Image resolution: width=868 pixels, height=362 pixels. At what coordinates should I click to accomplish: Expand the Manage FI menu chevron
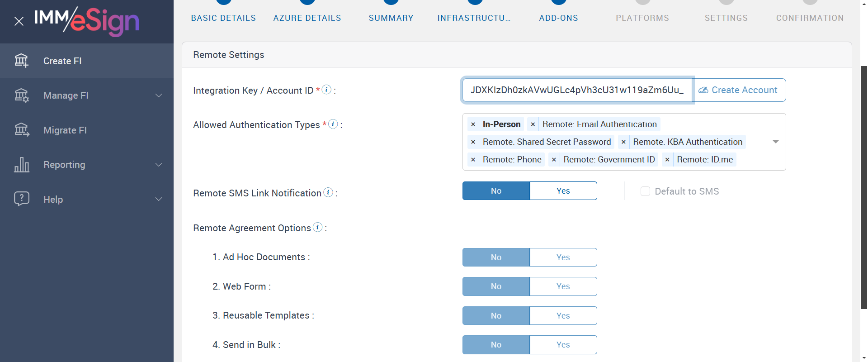(159, 95)
